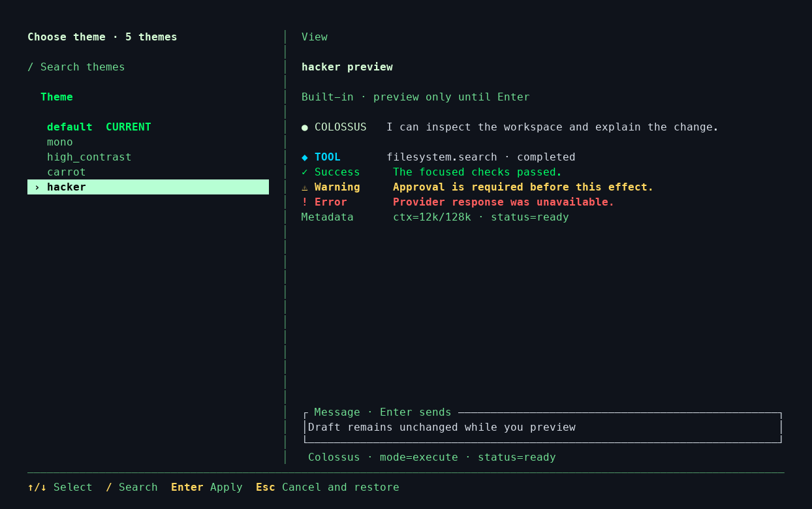Select the highlighted hacker theme row
The width and height of the screenshot is (812, 509).
click(x=148, y=187)
